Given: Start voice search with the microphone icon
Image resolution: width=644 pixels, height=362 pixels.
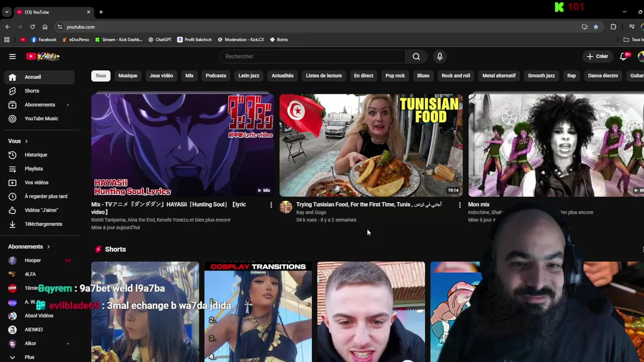Looking at the screenshot, I should [x=440, y=56].
